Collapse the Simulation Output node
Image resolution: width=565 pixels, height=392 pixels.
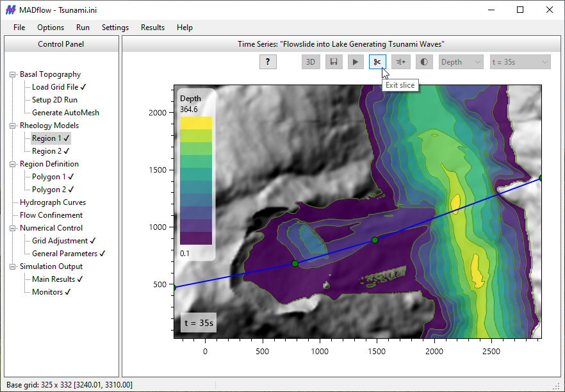[13, 266]
